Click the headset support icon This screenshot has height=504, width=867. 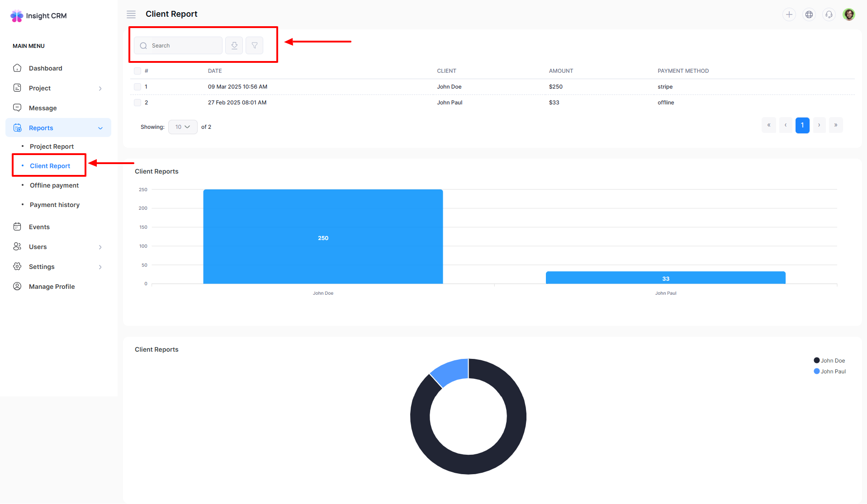tap(829, 14)
